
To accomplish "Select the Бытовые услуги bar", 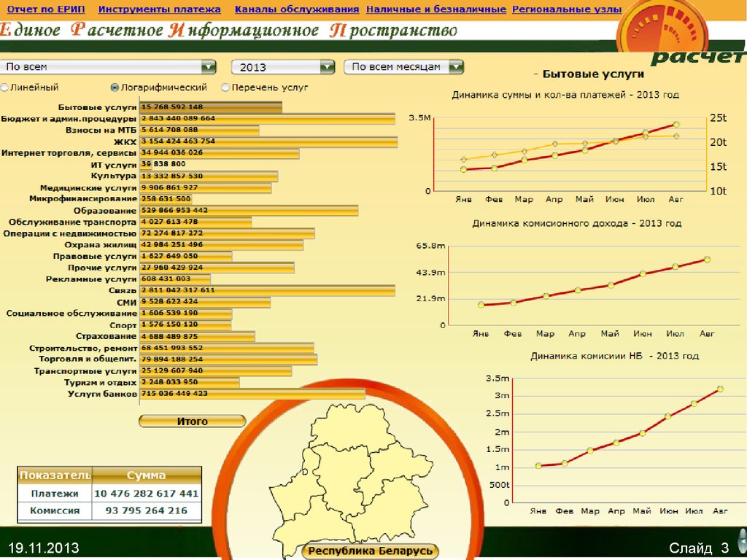I will (211, 107).
